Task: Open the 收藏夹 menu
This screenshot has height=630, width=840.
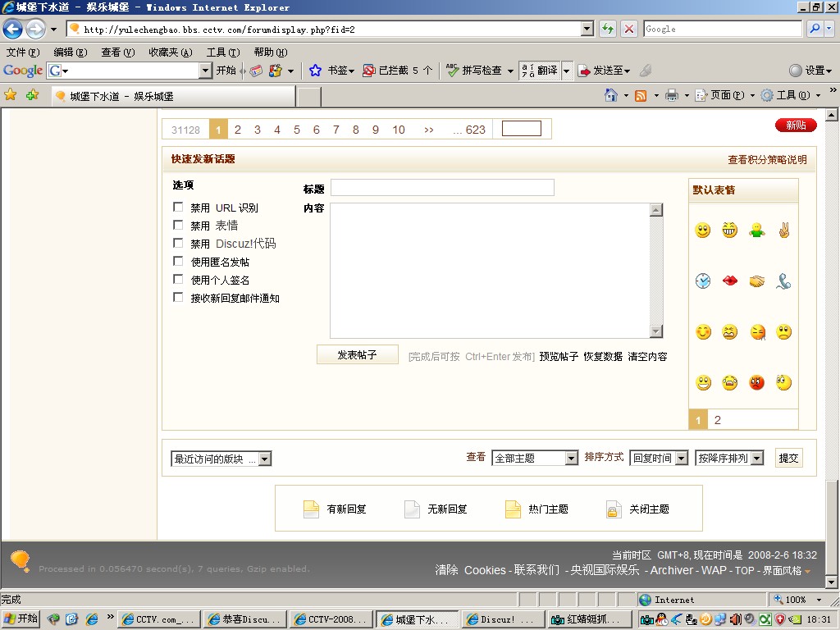Action: pos(170,52)
